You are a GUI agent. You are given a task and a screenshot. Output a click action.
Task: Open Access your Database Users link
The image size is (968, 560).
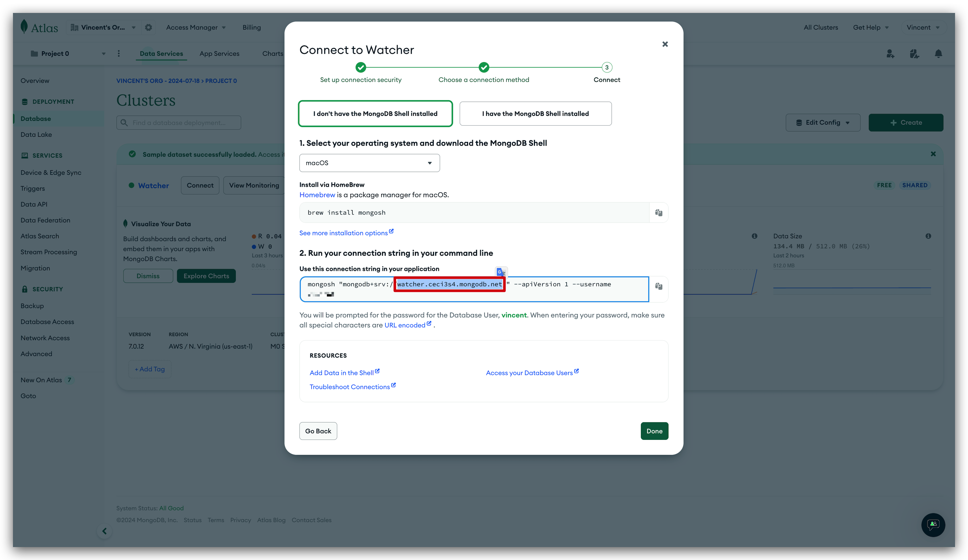coord(532,373)
